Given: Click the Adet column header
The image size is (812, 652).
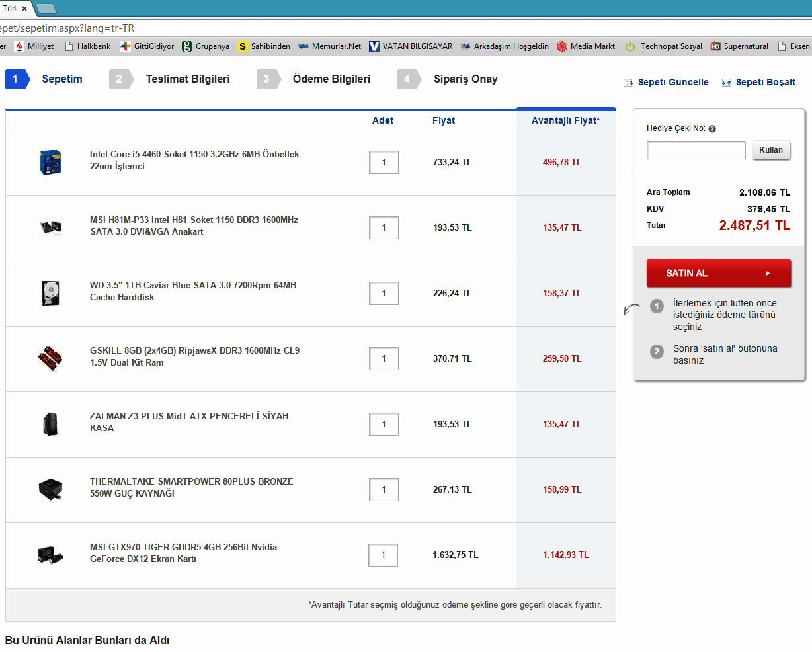Looking at the screenshot, I should click(x=383, y=120).
